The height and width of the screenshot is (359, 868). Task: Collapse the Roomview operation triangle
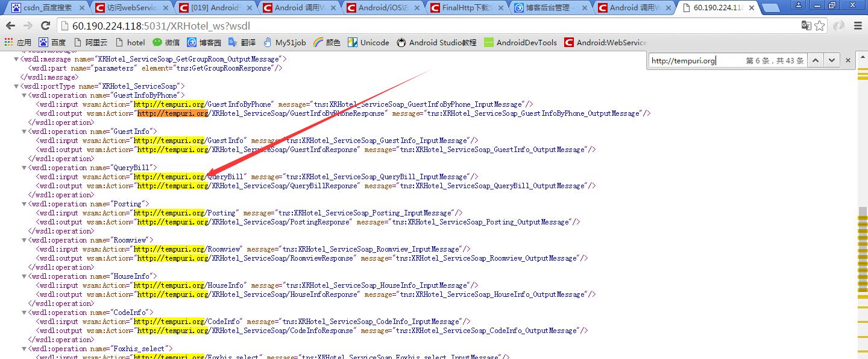point(24,240)
